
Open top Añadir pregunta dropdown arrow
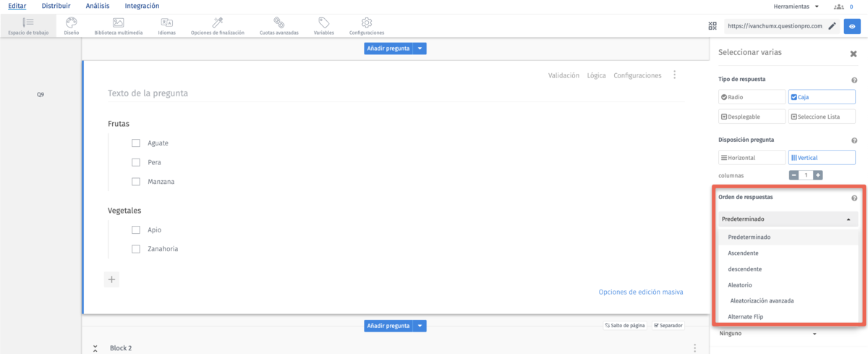[x=420, y=49]
